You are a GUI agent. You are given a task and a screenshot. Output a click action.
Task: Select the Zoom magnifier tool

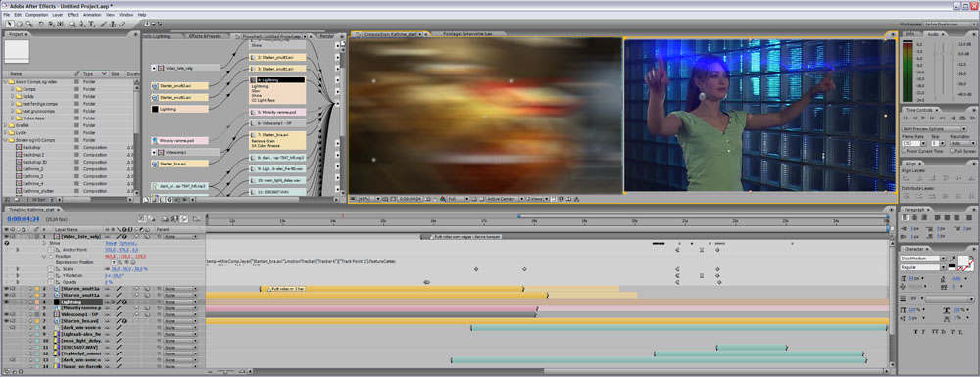point(29,24)
